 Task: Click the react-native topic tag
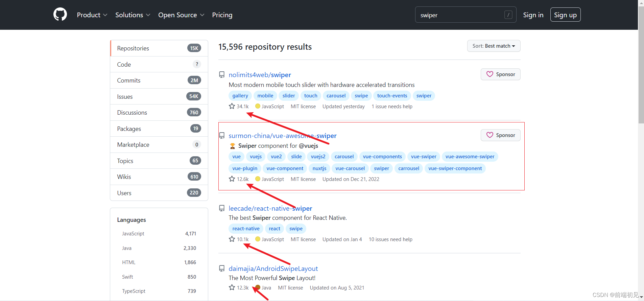(246, 229)
